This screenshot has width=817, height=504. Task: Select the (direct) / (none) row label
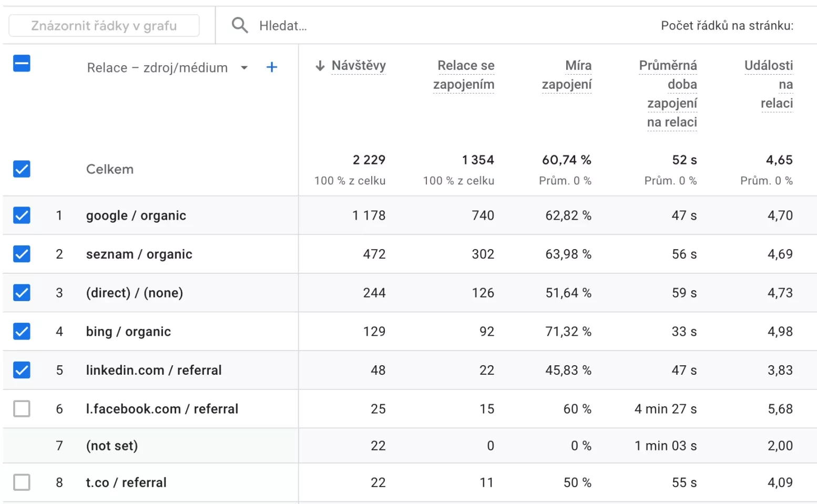pos(135,293)
